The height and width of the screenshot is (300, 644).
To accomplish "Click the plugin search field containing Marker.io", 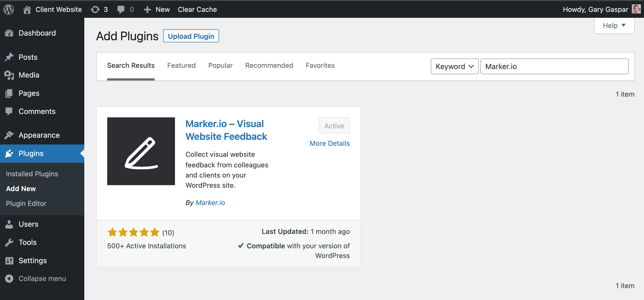I will point(554,66).
